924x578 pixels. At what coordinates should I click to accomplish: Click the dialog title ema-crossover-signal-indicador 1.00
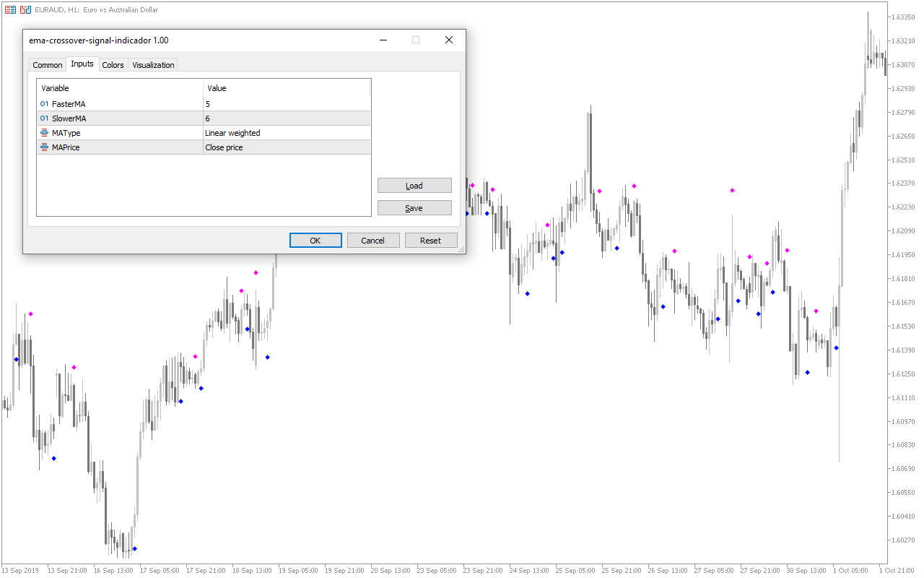pyautogui.click(x=99, y=40)
